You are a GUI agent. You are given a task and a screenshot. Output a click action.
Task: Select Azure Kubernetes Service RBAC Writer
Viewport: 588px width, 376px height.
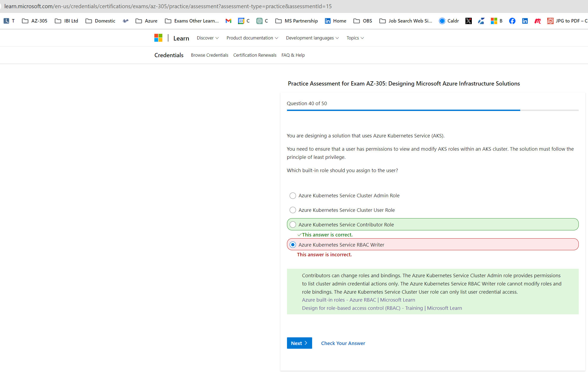coord(293,245)
